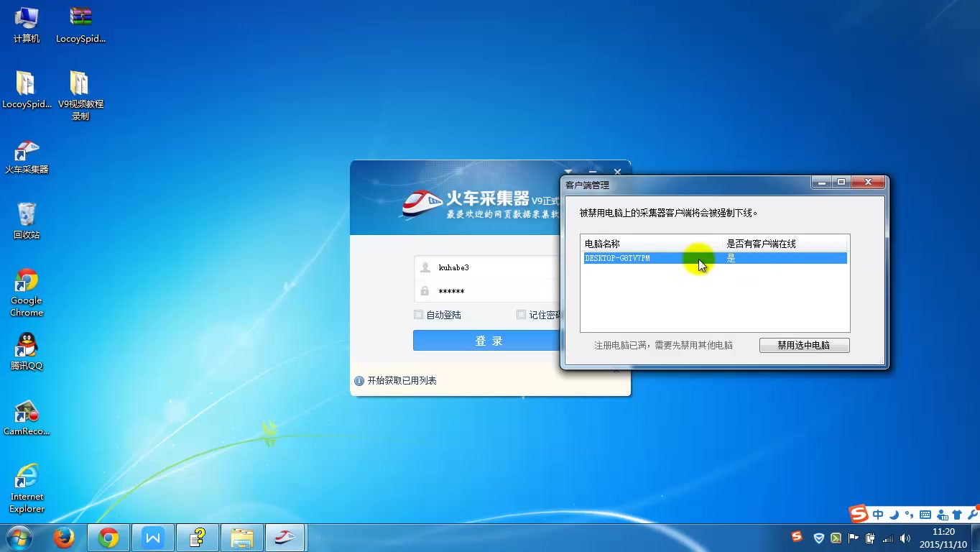This screenshot has height=552, width=980.
Task: Open the file explorer taskbar icon
Action: [x=242, y=538]
